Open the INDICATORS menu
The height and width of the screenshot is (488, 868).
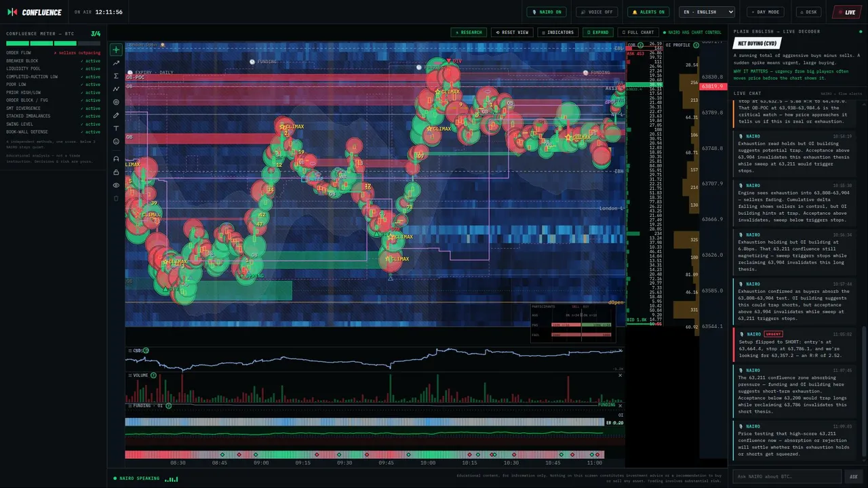click(x=557, y=33)
